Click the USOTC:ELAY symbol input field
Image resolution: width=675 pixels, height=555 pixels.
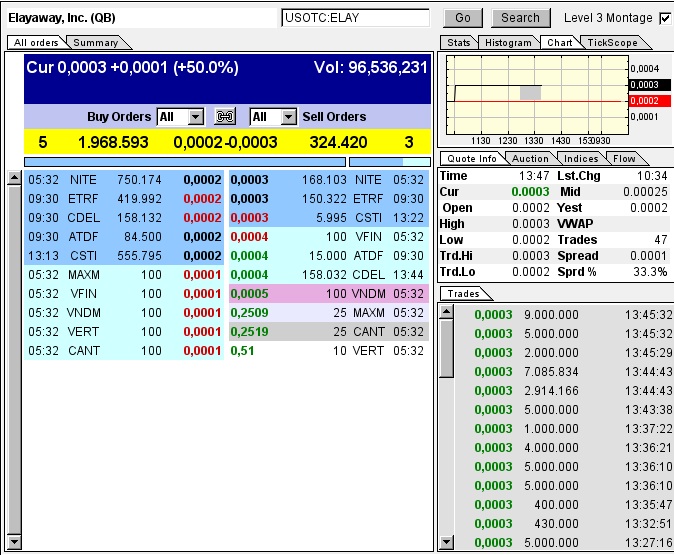(356, 18)
